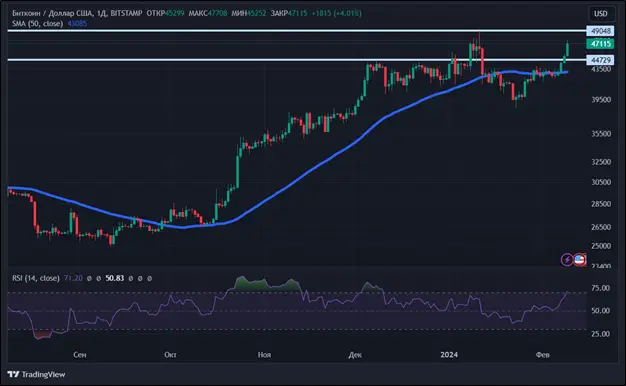Image resolution: width=626 pixels, height=386 pixels.
Task: Select the RSI (14, close) indicator legend
Action: (x=36, y=278)
